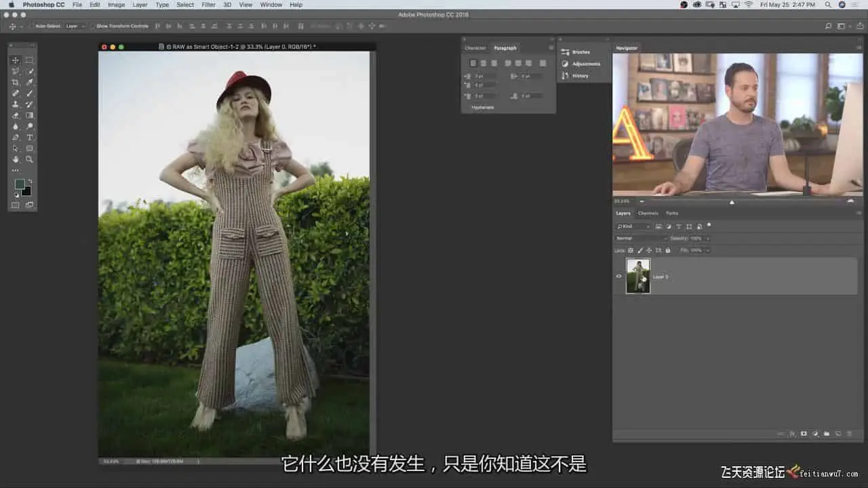Switch to the Character tab

point(475,48)
